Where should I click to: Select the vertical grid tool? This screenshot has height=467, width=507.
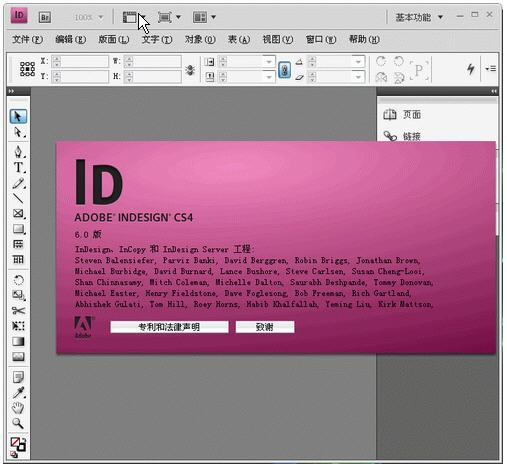click(18, 259)
